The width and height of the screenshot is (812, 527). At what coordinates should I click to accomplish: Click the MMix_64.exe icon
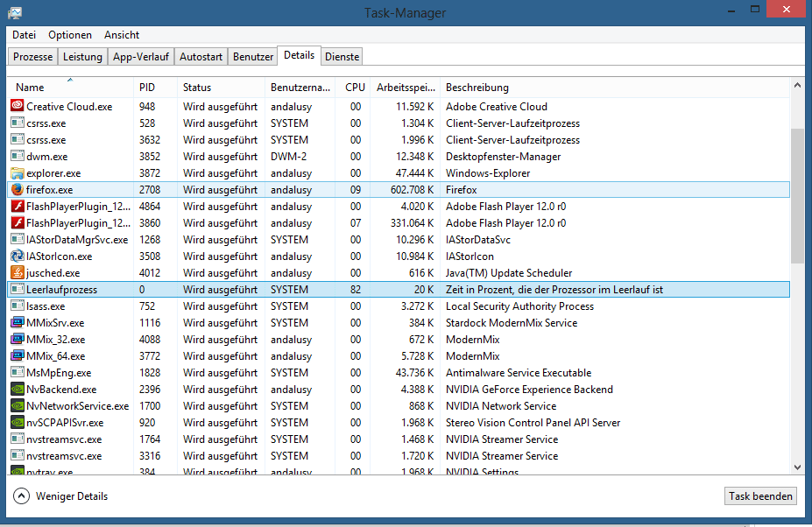pyautogui.click(x=18, y=355)
